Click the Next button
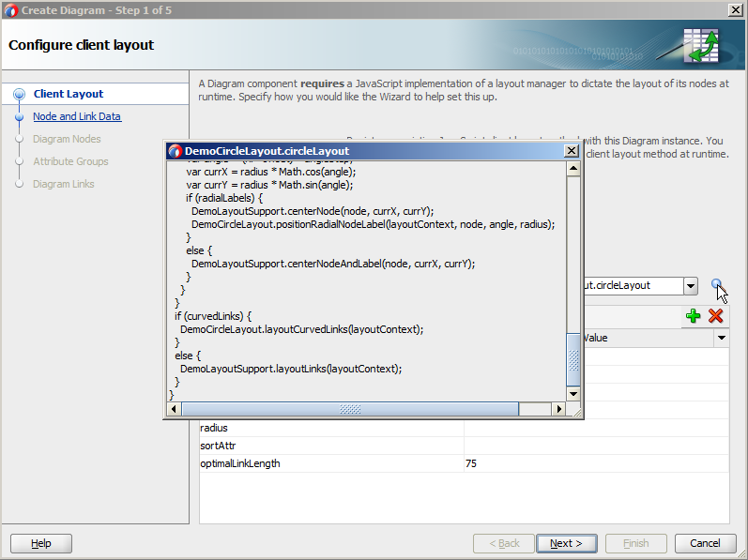 [566, 543]
